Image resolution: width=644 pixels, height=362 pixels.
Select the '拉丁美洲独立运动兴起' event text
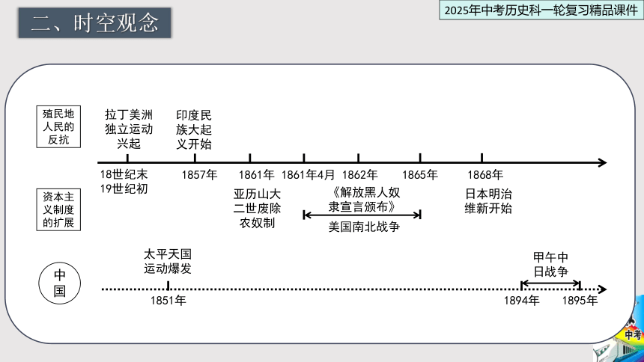click(129, 129)
